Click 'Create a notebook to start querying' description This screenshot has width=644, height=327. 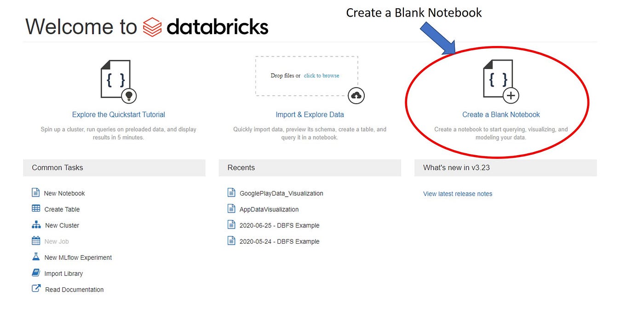[x=501, y=133]
